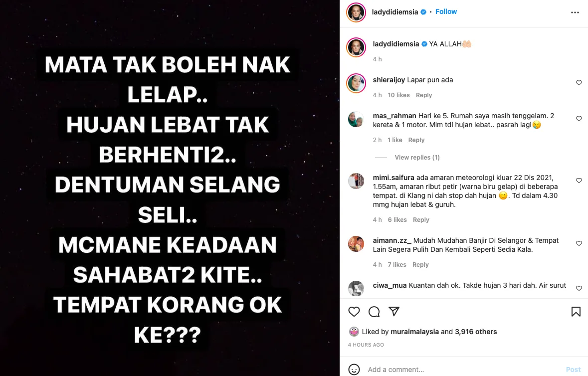Open shierajoy's profile avatar

coord(356,83)
